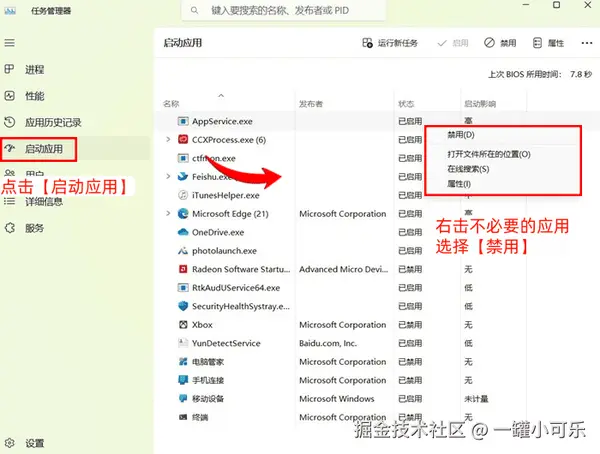Image resolution: width=600 pixels, height=454 pixels.
Task: Select the YunDetectService row name
Action: tap(226, 343)
